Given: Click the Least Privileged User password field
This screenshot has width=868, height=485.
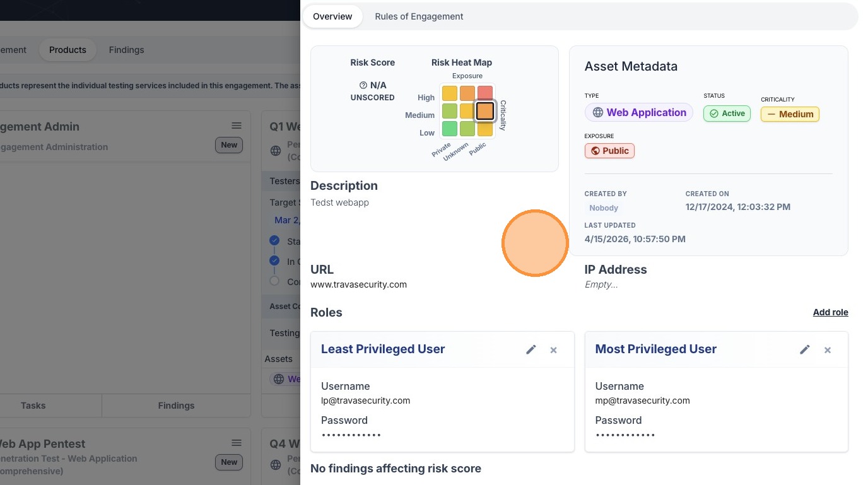Looking at the screenshot, I should pyautogui.click(x=351, y=435).
